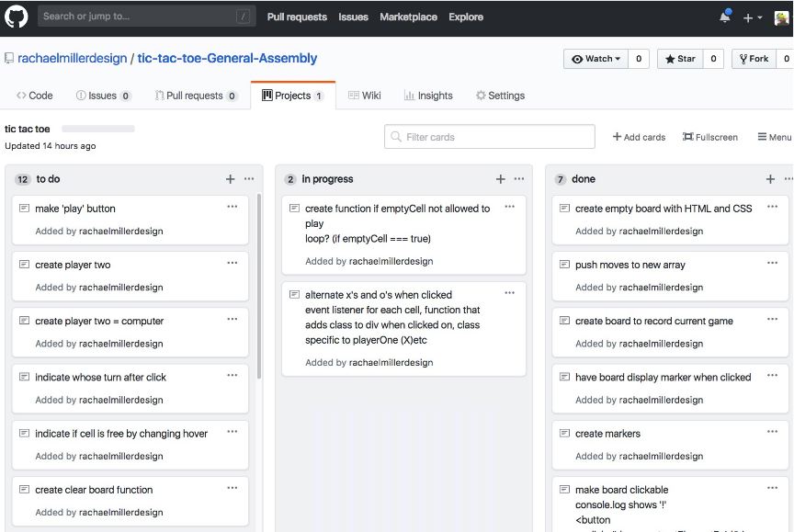The height and width of the screenshot is (532, 794).
Task: Switch to the Code tab
Action: [34, 96]
